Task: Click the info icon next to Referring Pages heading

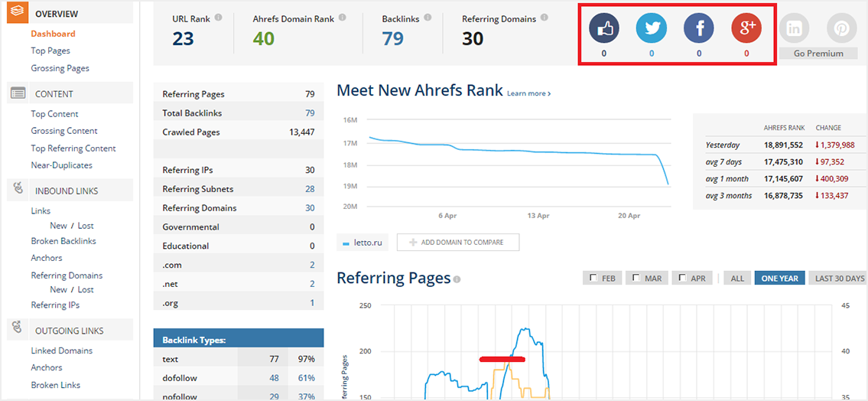Action: pyautogui.click(x=457, y=279)
